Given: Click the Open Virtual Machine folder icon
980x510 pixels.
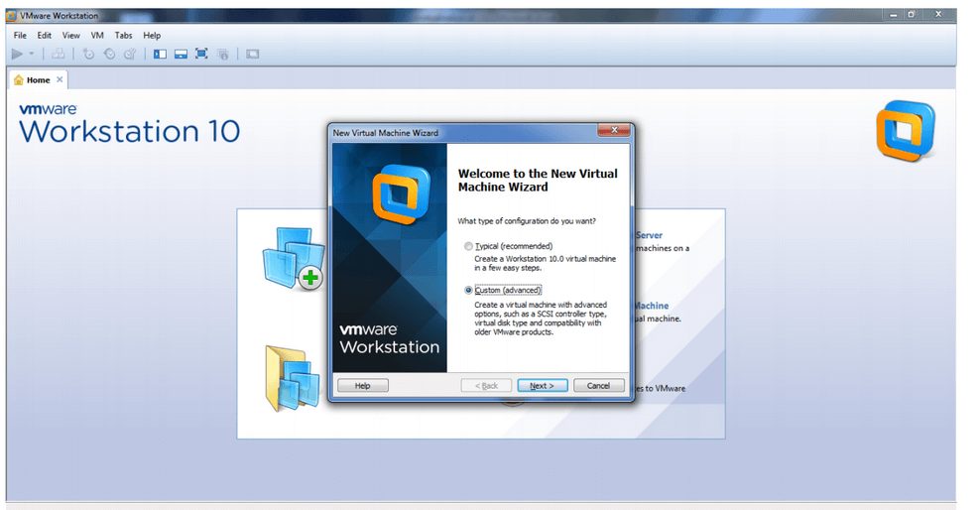Looking at the screenshot, I should (292, 379).
